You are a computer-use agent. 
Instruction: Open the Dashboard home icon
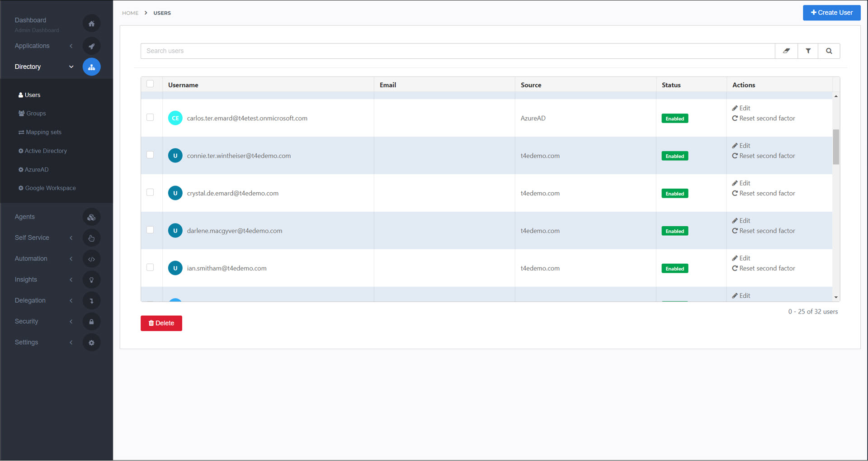coord(91,24)
